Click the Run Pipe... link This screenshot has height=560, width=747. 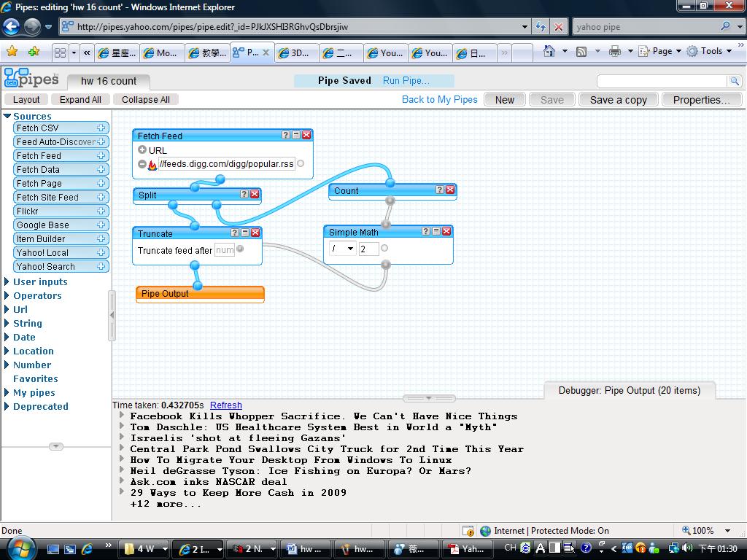[x=406, y=80]
